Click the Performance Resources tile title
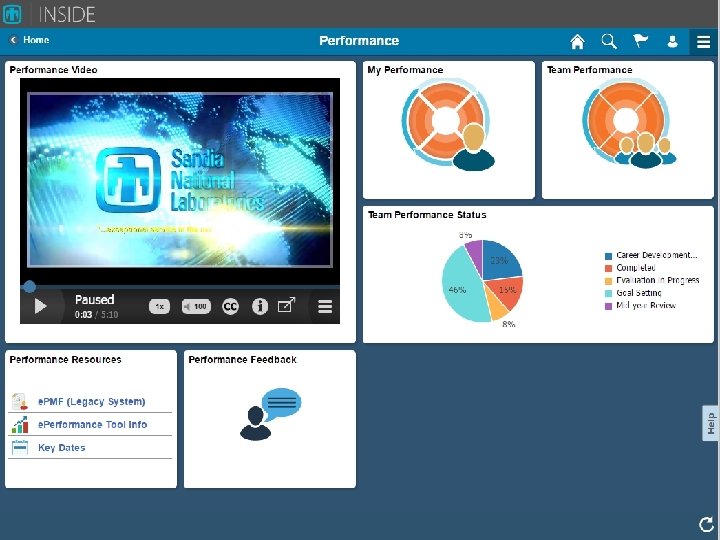720x540 pixels. point(65,360)
